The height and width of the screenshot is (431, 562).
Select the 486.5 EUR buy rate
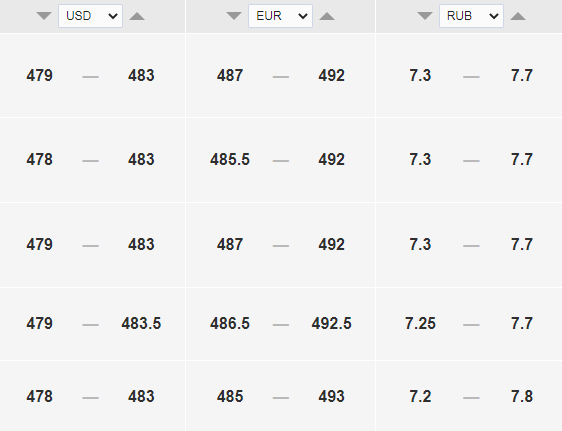click(230, 324)
